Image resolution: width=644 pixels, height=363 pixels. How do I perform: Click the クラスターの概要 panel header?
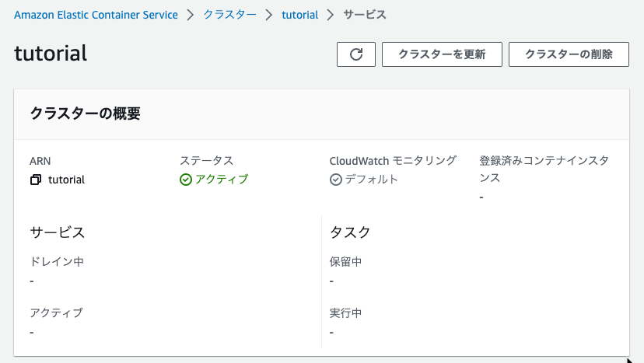[x=321, y=113]
